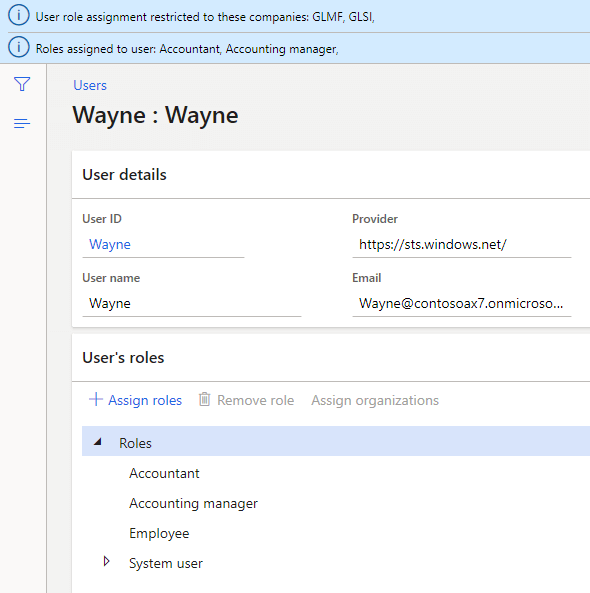This screenshot has height=593, width=590.
Task: Select the Accounting manager role
Action: pyautogui.click(x=193, y=503)
